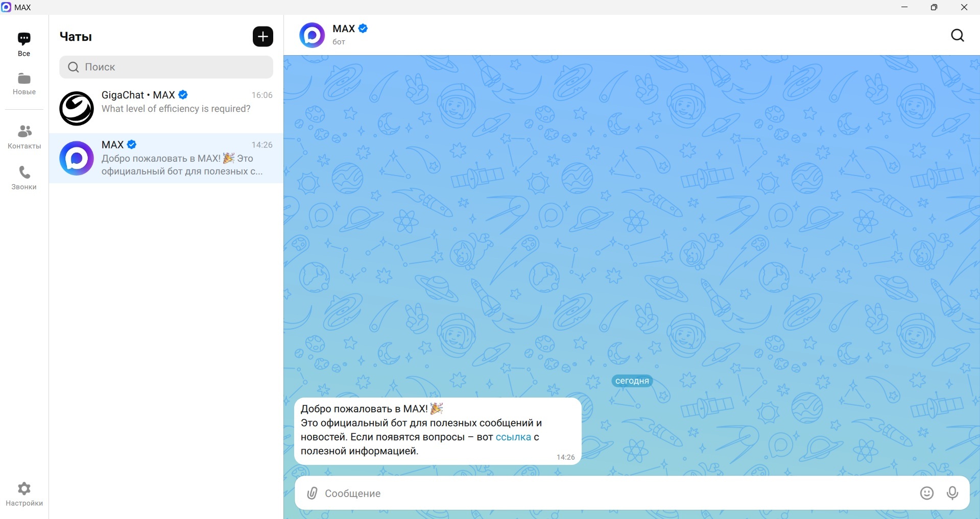
Task: Click the Чаты heading
Action: 76,37
